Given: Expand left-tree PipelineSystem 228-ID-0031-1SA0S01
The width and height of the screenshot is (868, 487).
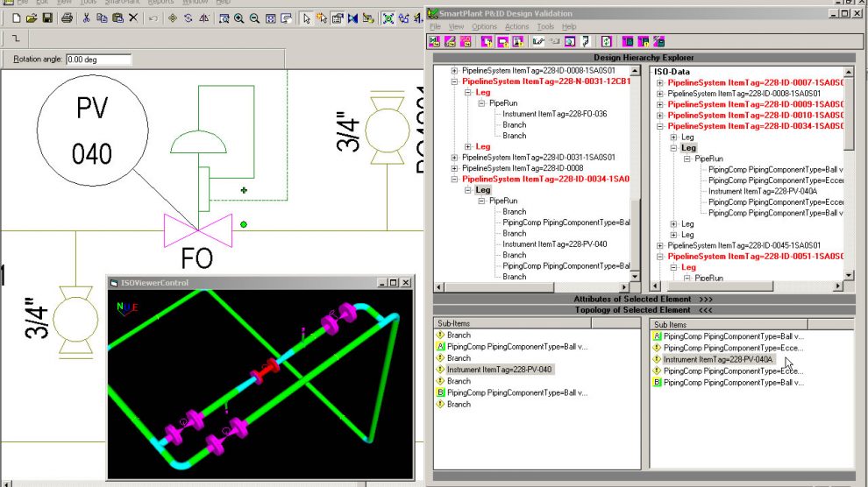Looking at the screenshot, I should click(x=454, y=158).
